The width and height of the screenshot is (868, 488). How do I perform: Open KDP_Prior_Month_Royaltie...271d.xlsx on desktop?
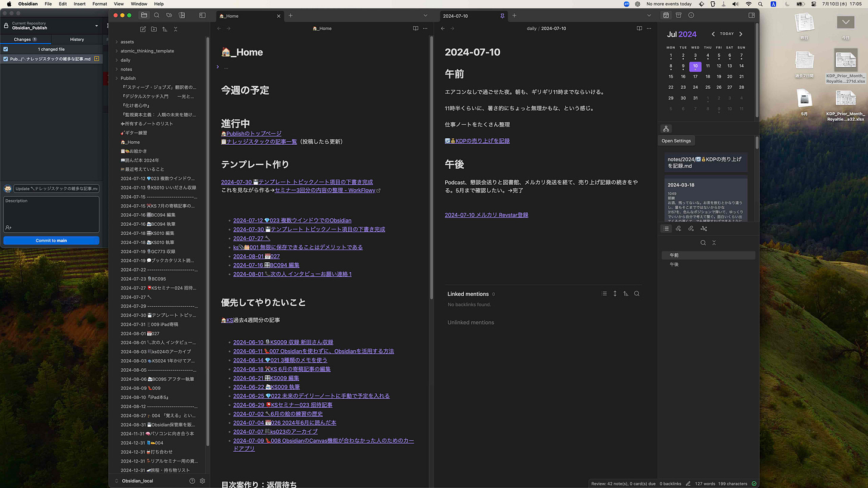[845, 66]
